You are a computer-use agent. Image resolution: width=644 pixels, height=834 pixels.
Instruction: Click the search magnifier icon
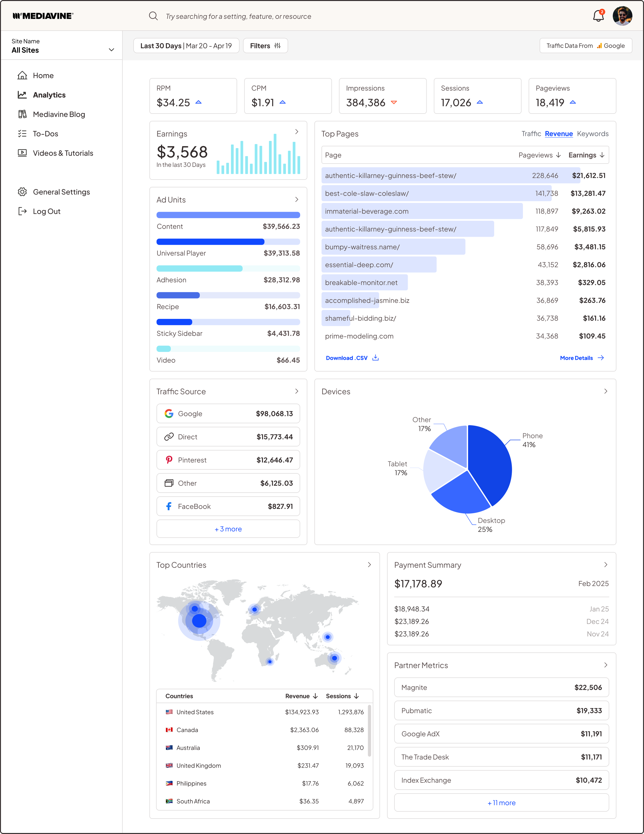pos(153,16)
